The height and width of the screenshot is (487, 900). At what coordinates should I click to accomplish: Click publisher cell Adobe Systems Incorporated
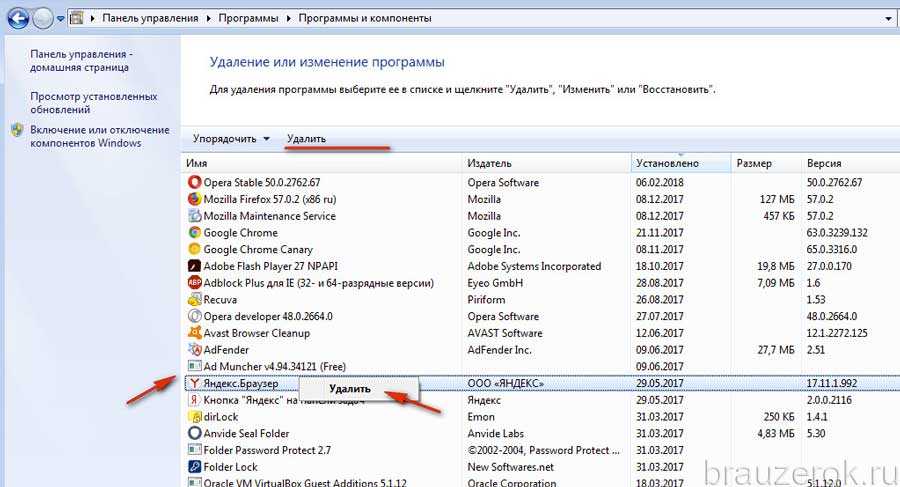click(x=534, y=266)
